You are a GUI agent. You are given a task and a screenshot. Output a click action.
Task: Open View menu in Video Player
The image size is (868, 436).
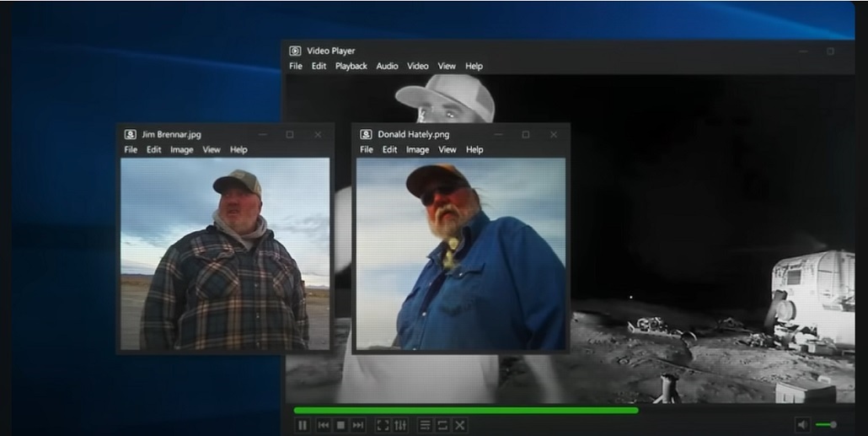[x=447, y=66]
